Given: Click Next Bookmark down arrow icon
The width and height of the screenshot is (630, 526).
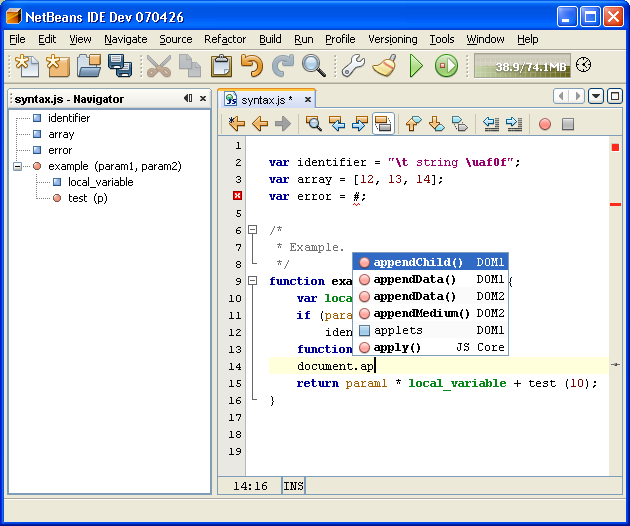Looking at the screenshot, I should [437, 123].
